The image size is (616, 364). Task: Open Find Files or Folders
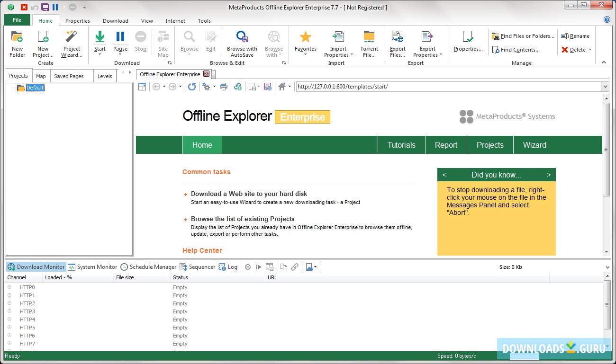click(523, 36)
